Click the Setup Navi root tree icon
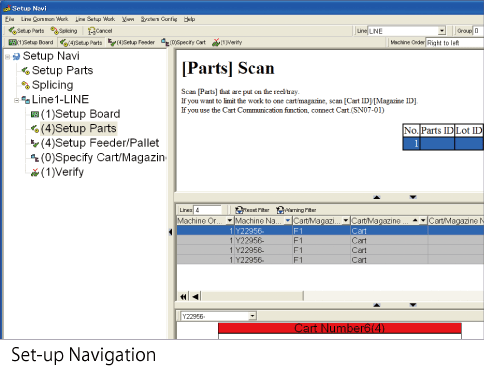The width and height of the screenshot is (484, 372). point(16,57)
